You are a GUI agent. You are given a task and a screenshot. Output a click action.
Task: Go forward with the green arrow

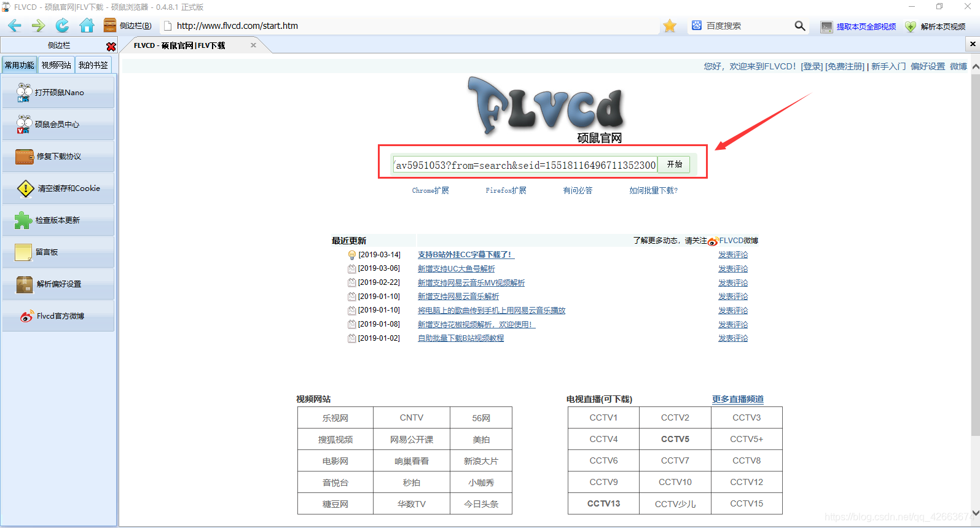38,26
